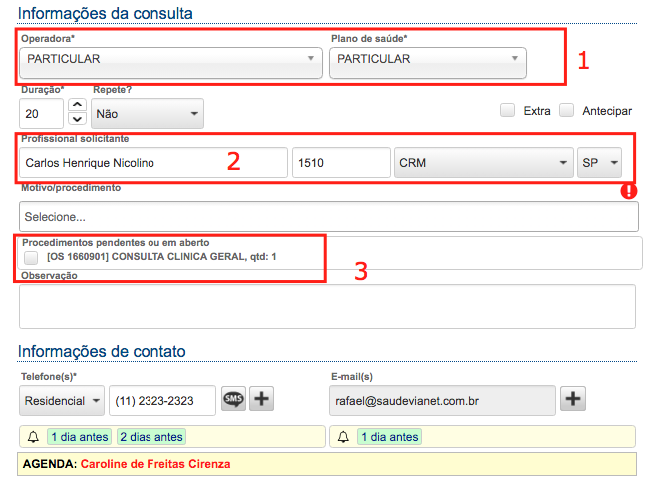Select the '2 dias antes' reminder tag
Image resolution: width=654 pixels, height=490 pixels.
click(151, 437)
